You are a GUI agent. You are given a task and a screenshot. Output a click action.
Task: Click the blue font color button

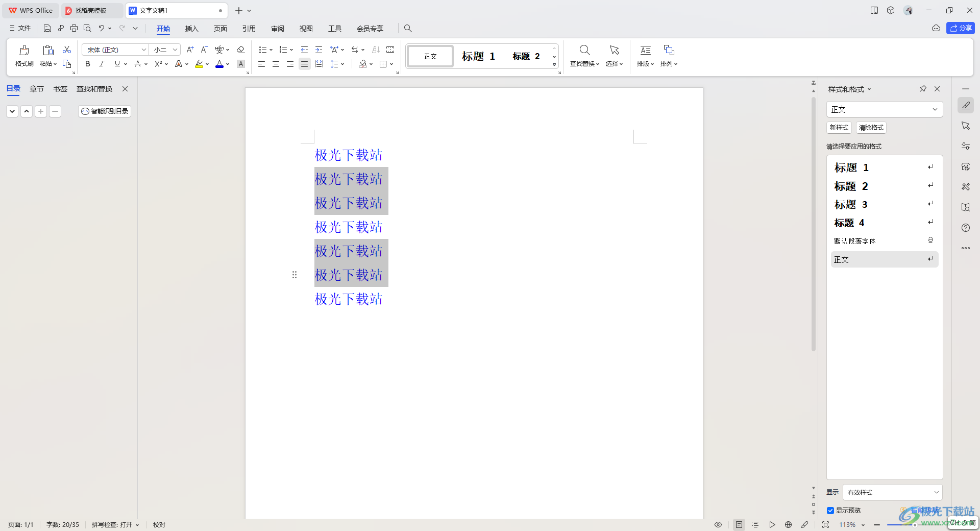pos(219,64)
